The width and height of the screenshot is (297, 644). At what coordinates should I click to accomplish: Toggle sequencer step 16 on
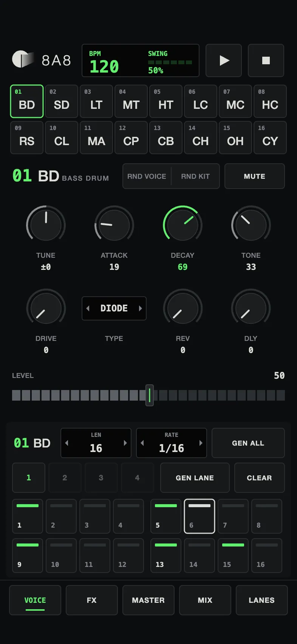[267, 556]
